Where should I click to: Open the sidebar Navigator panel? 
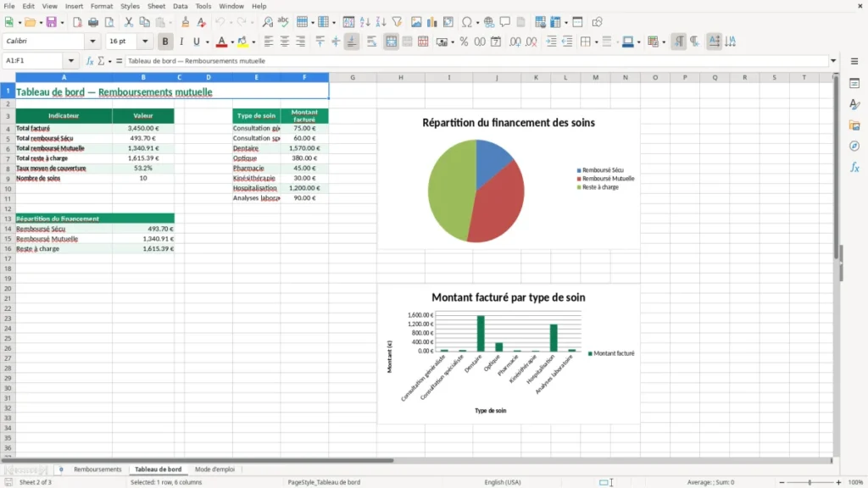click(854, 146)
